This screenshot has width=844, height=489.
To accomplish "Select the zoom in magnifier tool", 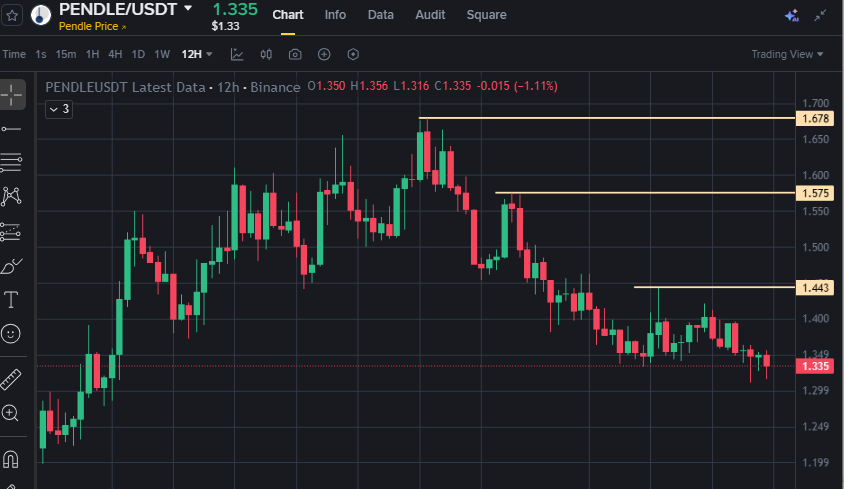I will (x=10, y=413).
